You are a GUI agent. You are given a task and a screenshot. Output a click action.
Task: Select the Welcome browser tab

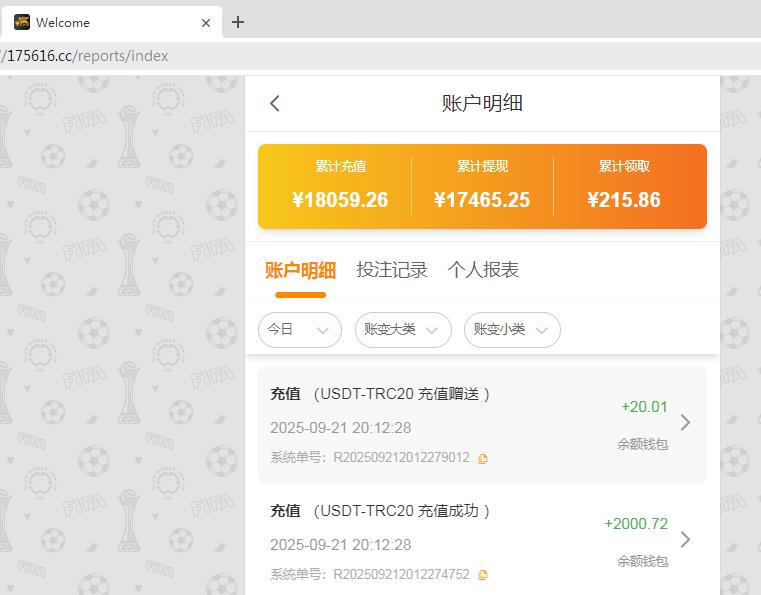[x=112, y=22]
